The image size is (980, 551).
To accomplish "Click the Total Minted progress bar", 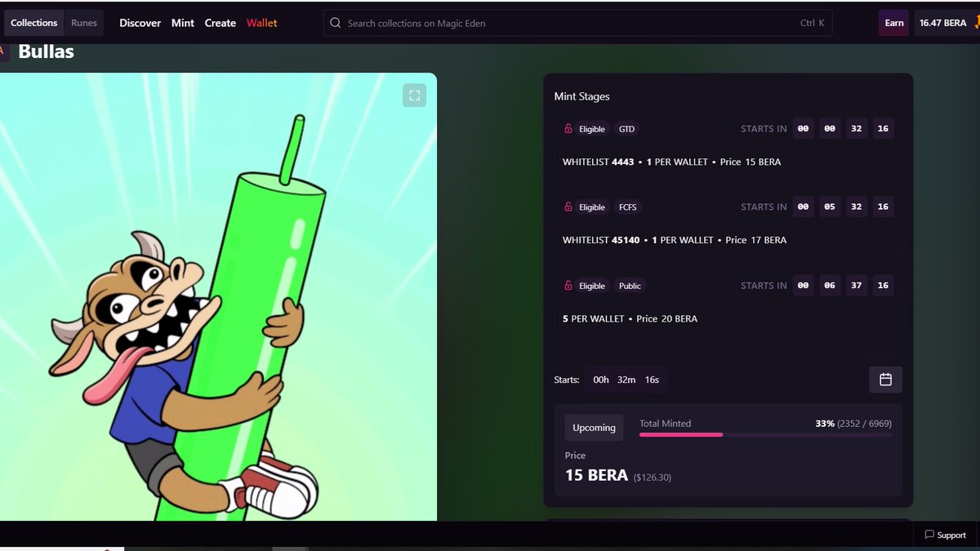I will [x=765, y=435].
